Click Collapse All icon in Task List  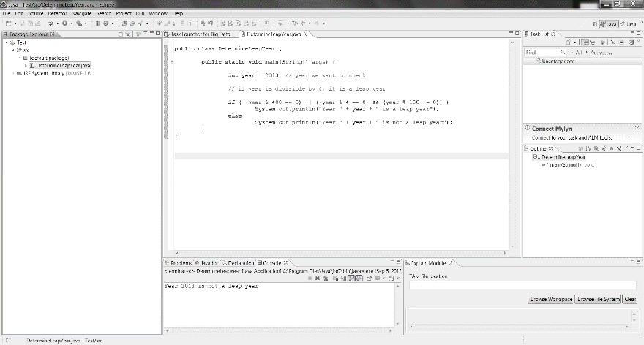(621, 42)
